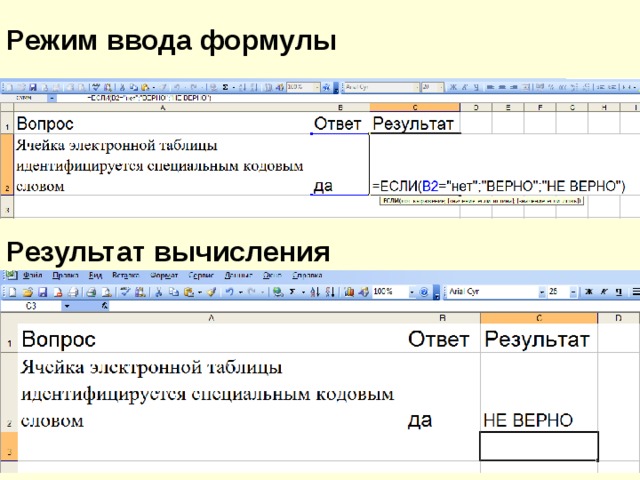
Task: Click Результат header cell in result window
Action: pyautogui.click(x=539, y=338)
